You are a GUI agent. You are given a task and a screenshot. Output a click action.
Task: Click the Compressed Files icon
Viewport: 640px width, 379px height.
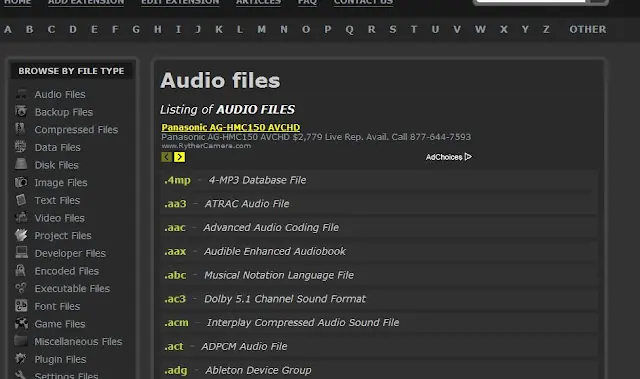[20, 129]
